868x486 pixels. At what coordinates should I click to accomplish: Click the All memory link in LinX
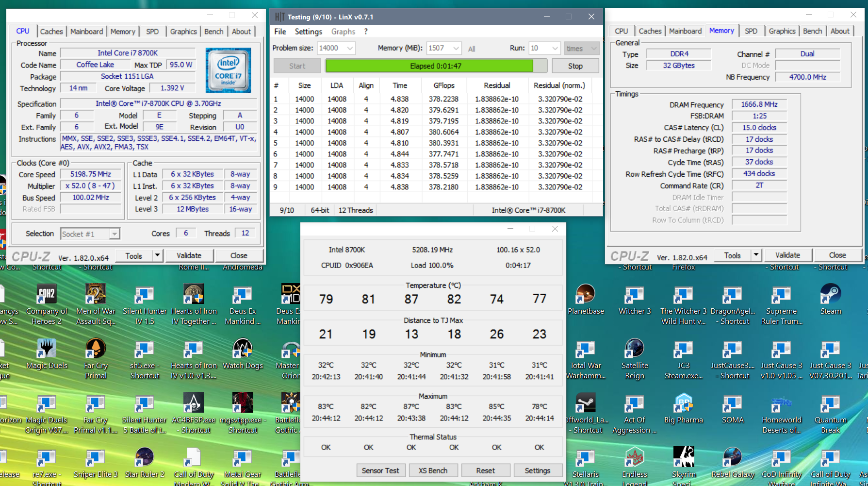coord(472,49)
